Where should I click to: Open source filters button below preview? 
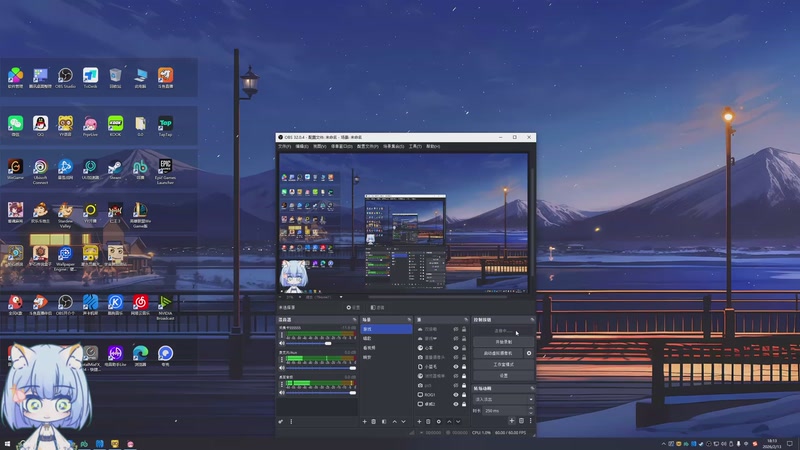pyautogui.click(x=378, y=308)
